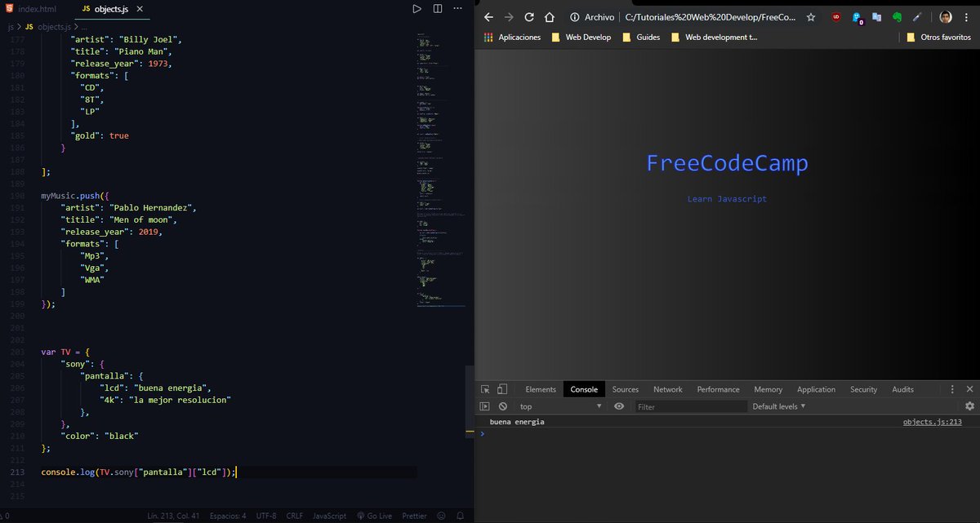
Task: Open notifications bell in status bar
Action: coord(460,516)
